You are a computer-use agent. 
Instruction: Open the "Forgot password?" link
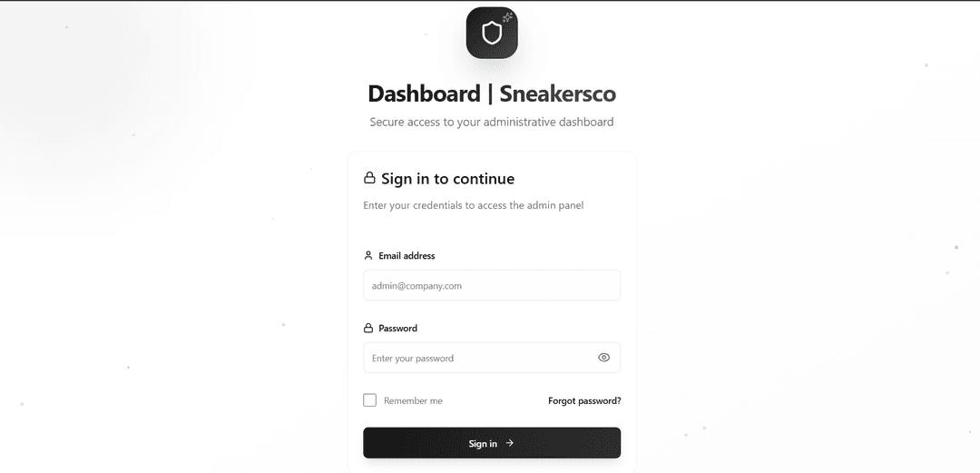point(584,400)
